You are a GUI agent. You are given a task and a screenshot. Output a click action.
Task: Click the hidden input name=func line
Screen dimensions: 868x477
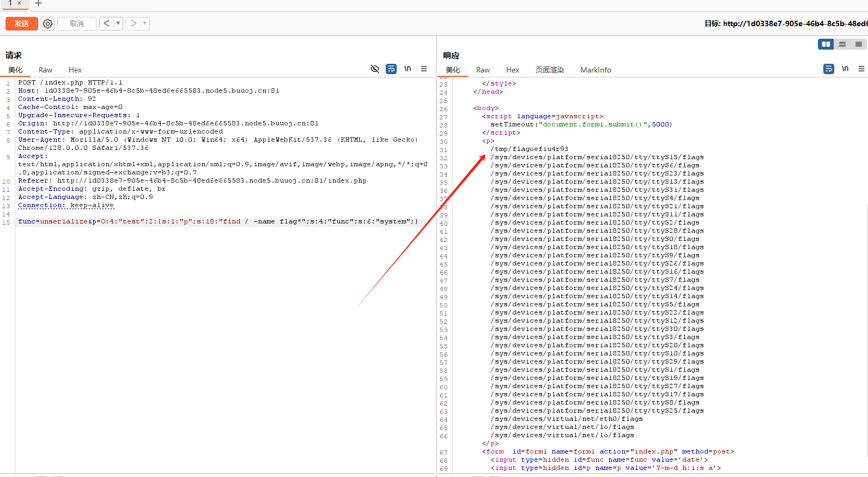599,460
